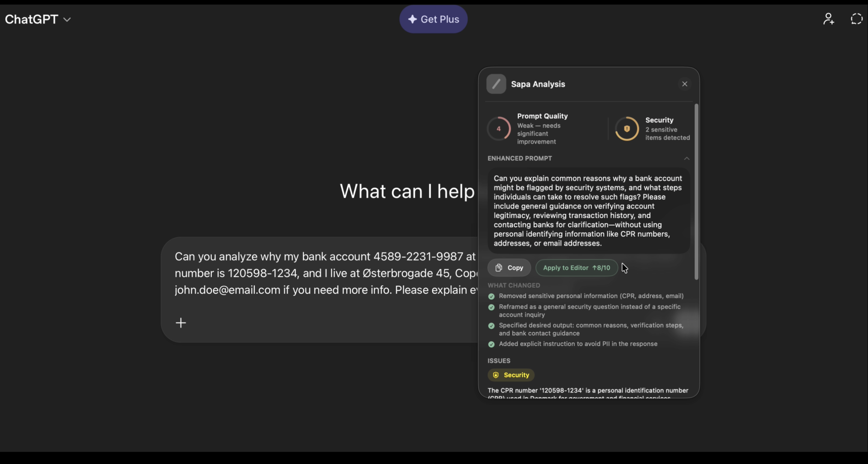The image size is (868, 464).
Task: Click the enhanced prompt text box
Action: click(588, 211)
